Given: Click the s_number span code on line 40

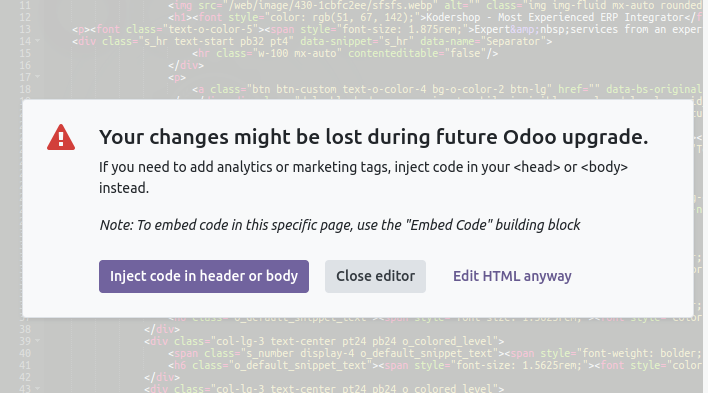Looking at the screenshot, I should click(x=436, y=353).
